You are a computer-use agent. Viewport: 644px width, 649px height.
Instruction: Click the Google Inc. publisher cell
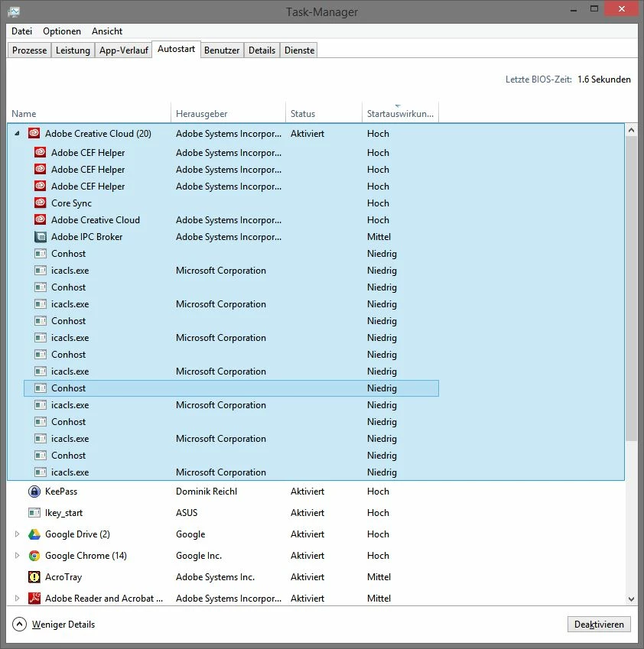coord(199,556)
